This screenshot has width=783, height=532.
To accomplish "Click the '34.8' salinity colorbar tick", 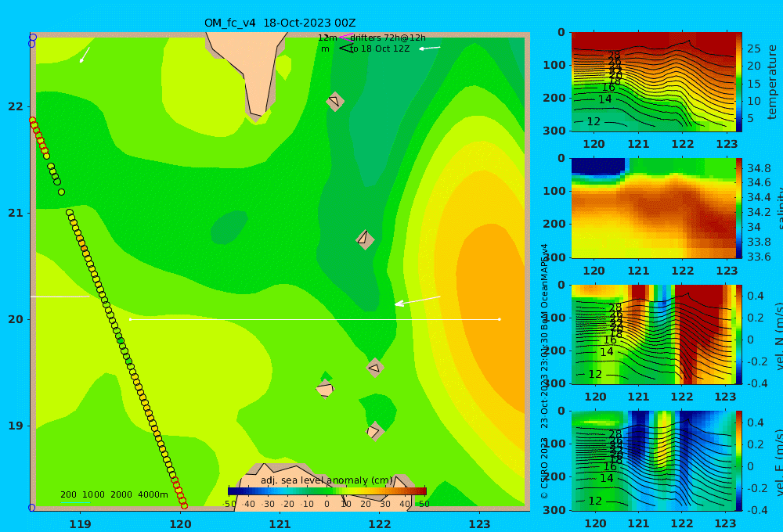I will [759, 167].
